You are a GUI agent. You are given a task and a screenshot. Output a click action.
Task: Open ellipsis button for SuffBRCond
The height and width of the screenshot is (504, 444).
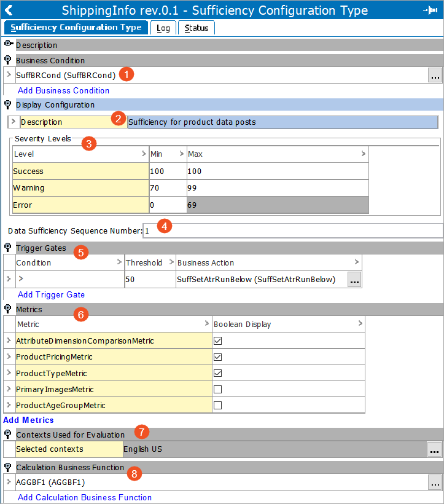435,75
